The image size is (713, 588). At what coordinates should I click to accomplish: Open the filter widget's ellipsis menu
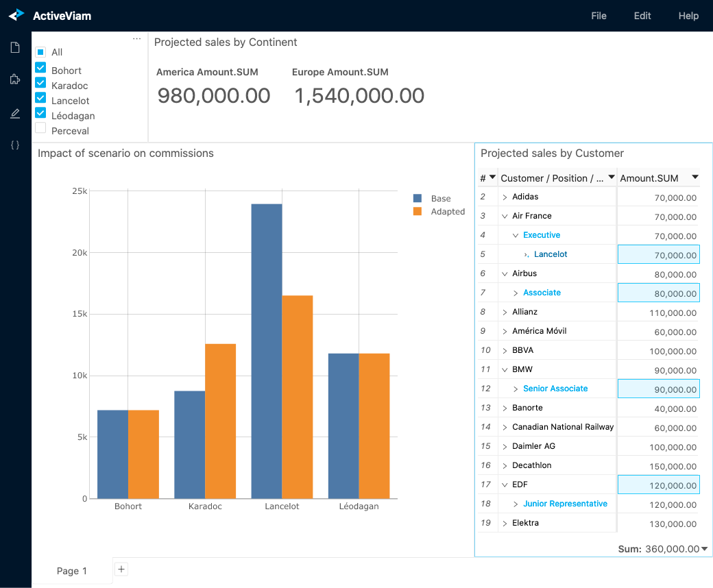[x=138, y=39]
